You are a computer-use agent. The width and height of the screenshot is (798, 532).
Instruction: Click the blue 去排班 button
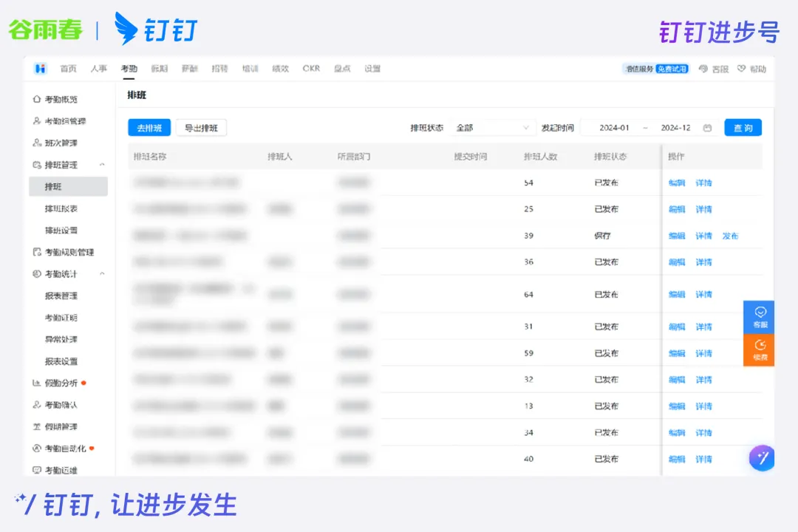(149, 128)
